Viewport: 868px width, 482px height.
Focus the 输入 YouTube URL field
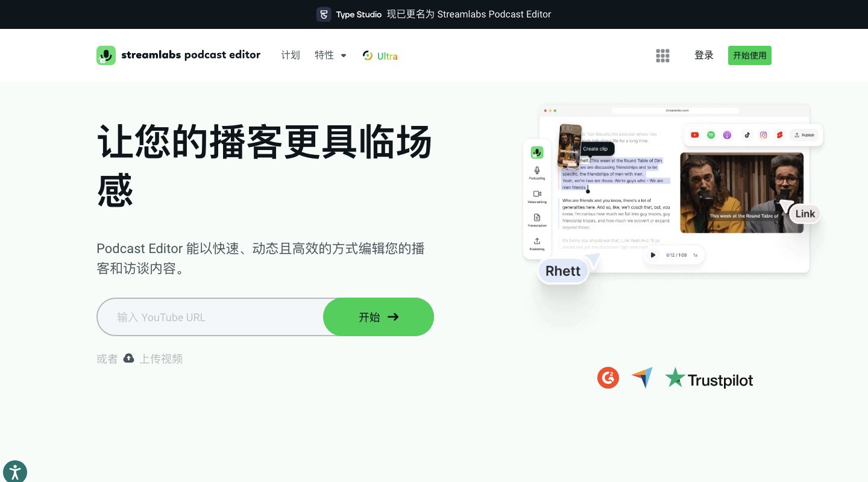coord(211,317)
